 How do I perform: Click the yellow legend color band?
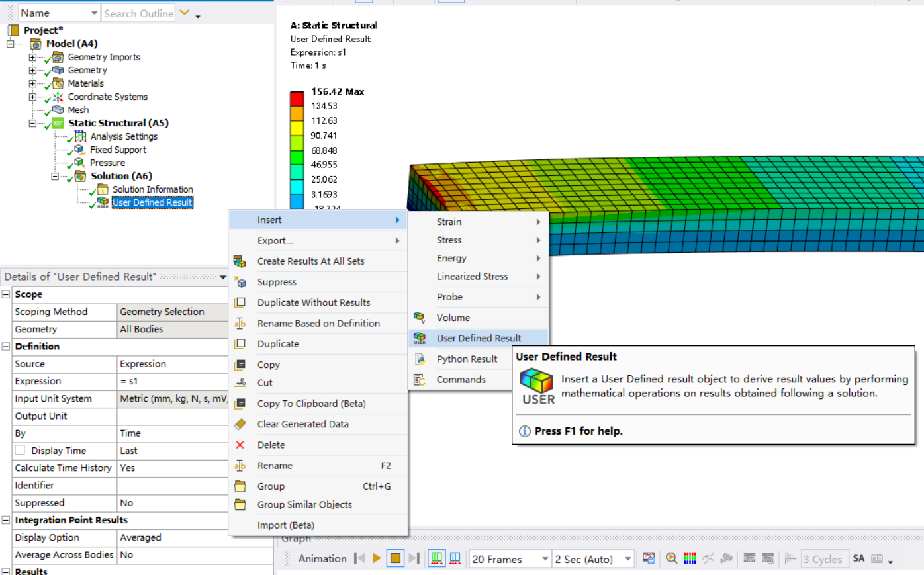[297, 128]
